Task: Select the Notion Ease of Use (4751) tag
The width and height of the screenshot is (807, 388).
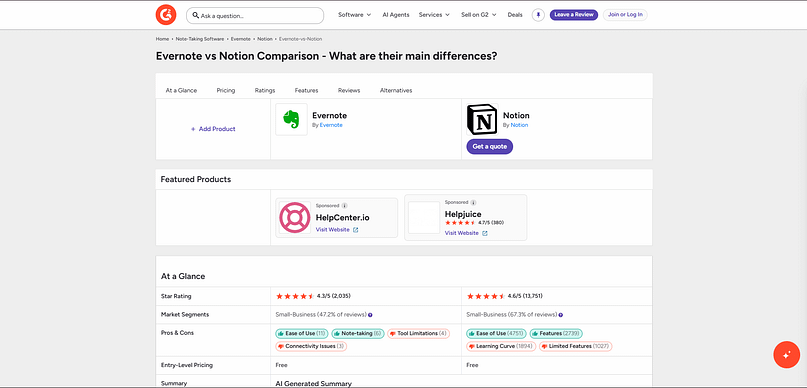Action: click(x=496, y=333)
